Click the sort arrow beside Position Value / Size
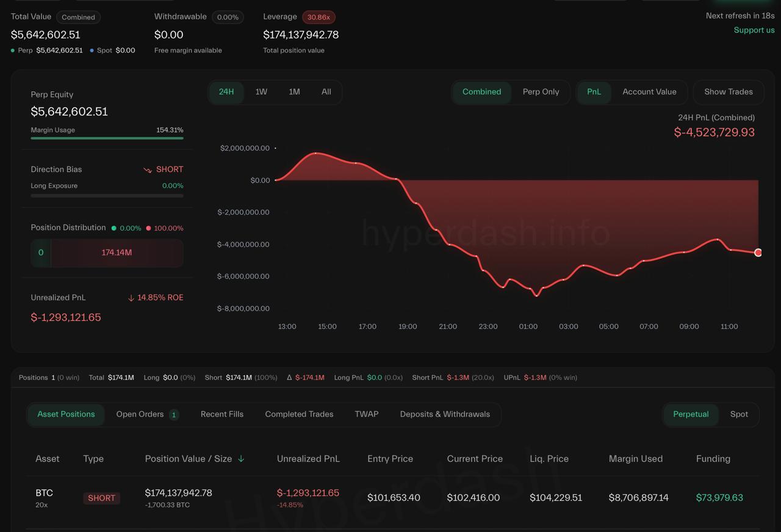This screenshot has height=532, width=781. (241, 459)
